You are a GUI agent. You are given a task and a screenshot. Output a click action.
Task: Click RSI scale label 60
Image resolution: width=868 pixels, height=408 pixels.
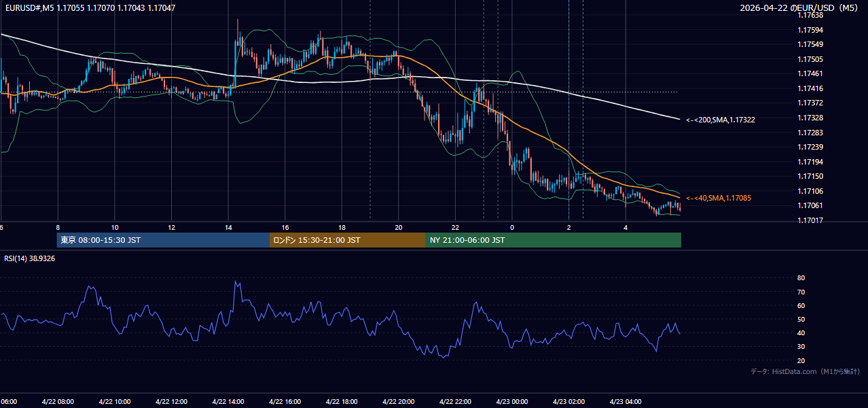point(801,305)
